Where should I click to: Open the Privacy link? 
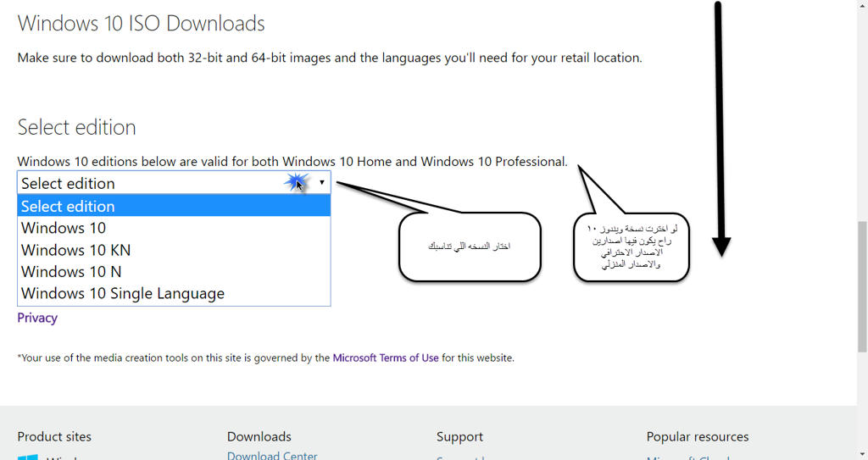[37, 318]
